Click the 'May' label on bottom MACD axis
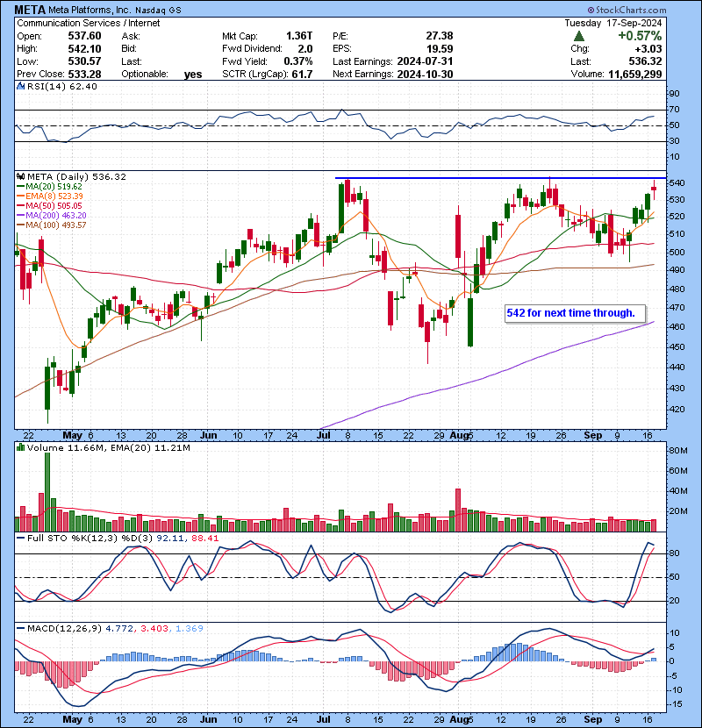This screenshot has width=702, height=728. (72, 719)
